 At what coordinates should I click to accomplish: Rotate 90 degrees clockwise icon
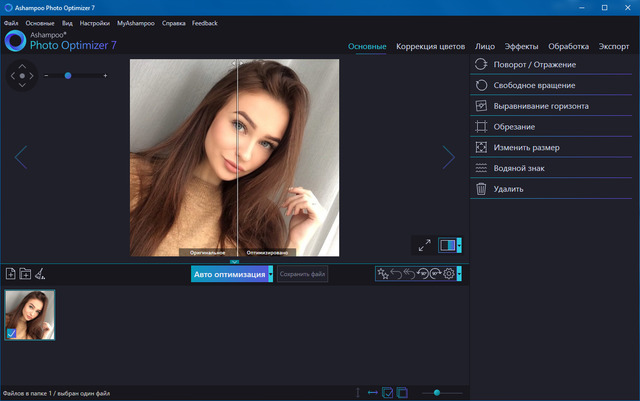[x=436, y=273]
